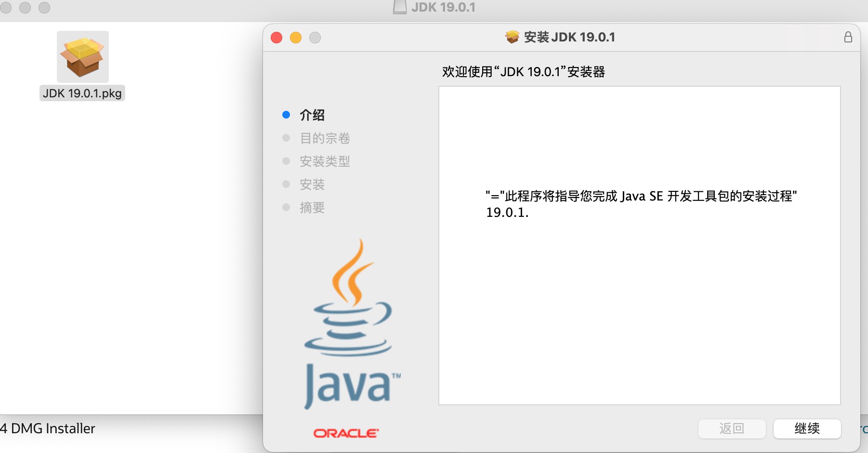Close the installer with red button

click(x=276, y=38)
